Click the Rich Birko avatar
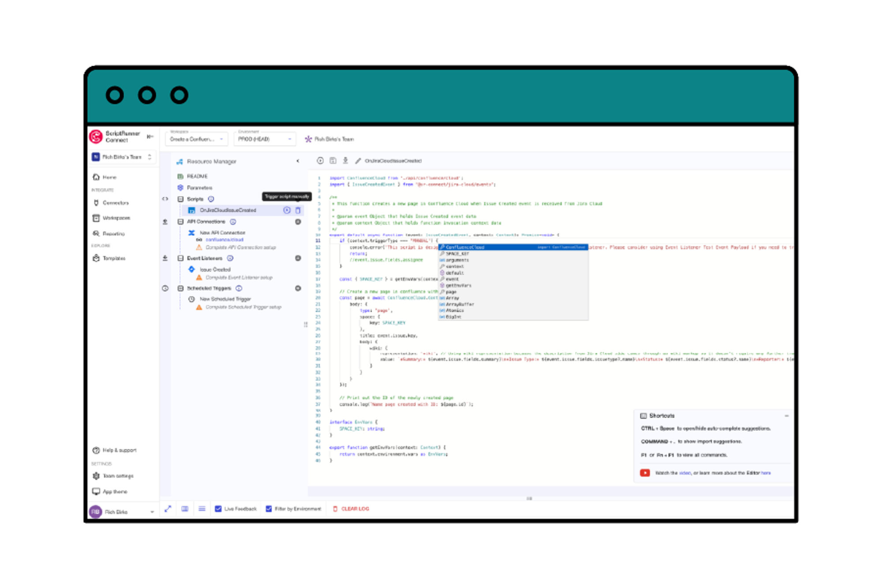Image resolution: width=882 pixels, height=588 pixels. (x=96, y=512)
